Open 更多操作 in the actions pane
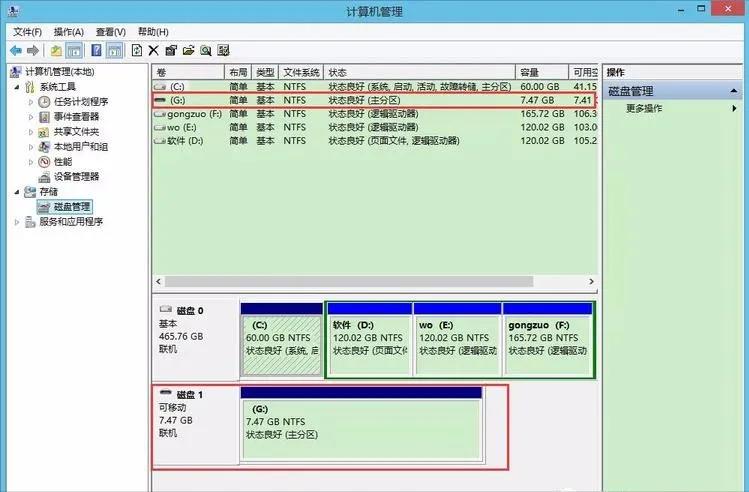The height and width of the screenshot is (492, 749). (644, 108)
